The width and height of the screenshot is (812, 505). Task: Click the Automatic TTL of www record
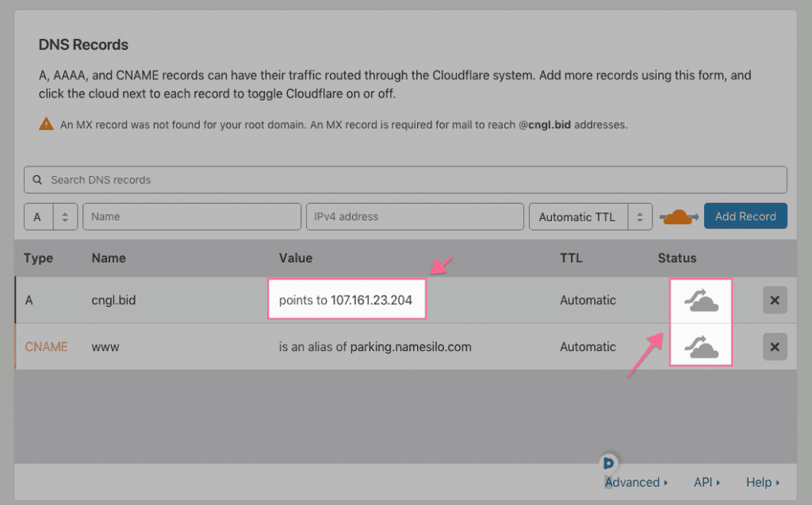coord(588,346)
